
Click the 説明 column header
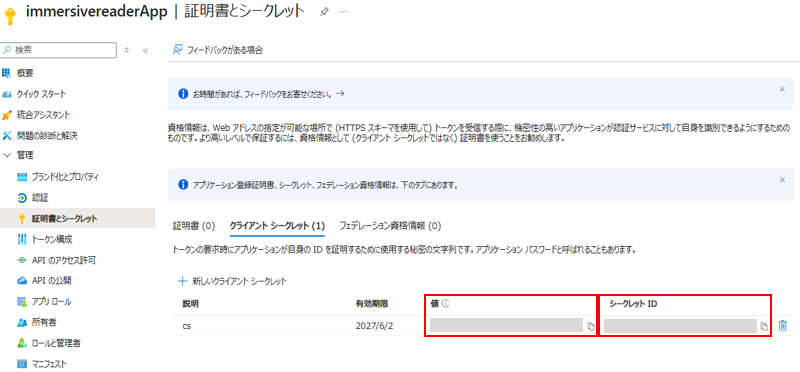(191, 304)
